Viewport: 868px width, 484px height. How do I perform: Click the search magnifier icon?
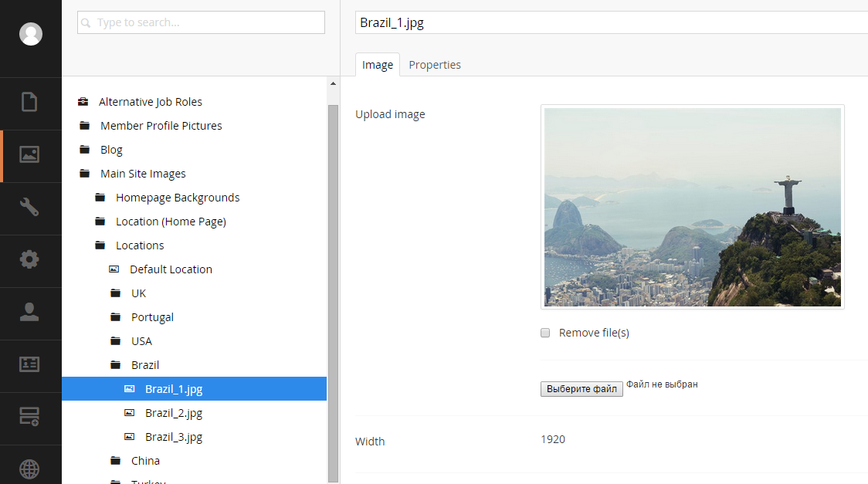[x=86, y=22]
